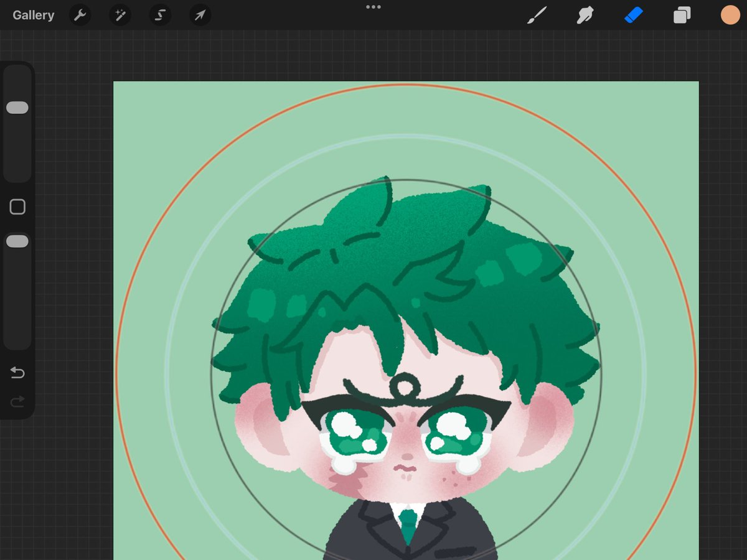Open the active color picker
This screenshot has height=560, width=747.
click(x=730, y=15)
